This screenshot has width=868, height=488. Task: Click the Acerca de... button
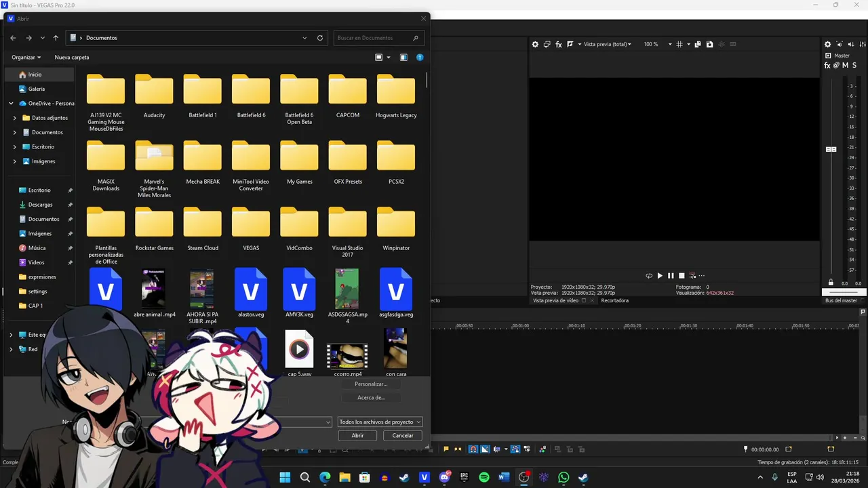(x=371, y=398)
